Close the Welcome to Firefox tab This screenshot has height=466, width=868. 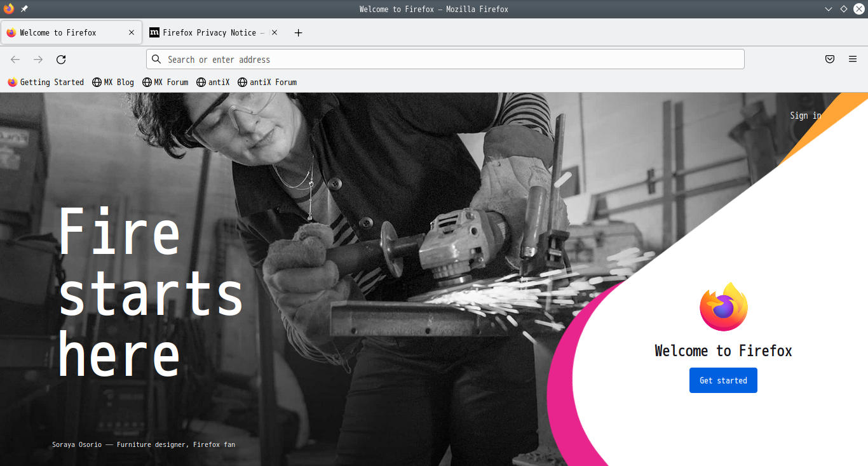coord(132,32)
